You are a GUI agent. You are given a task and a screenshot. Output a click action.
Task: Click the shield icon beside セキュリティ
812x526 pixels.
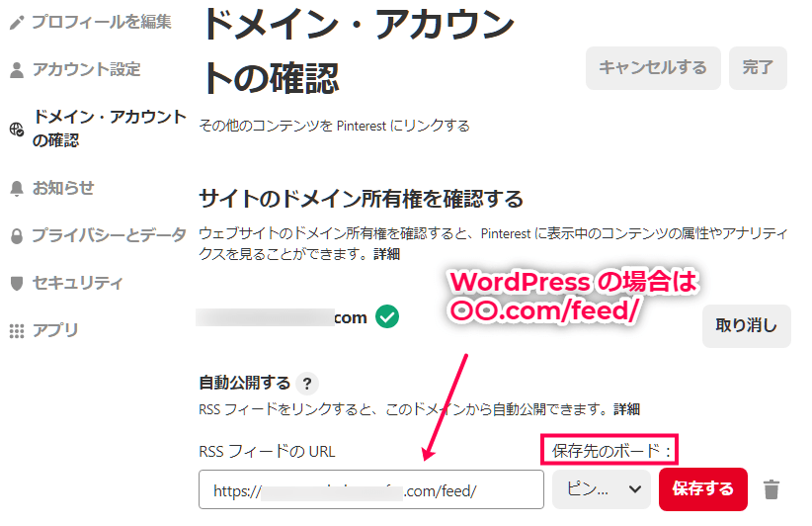coord(17,284)
